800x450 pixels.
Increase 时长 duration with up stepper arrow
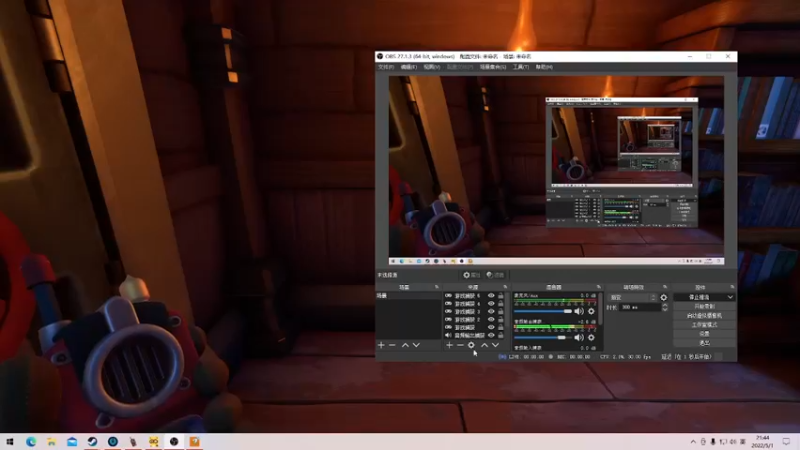(664, 305)
